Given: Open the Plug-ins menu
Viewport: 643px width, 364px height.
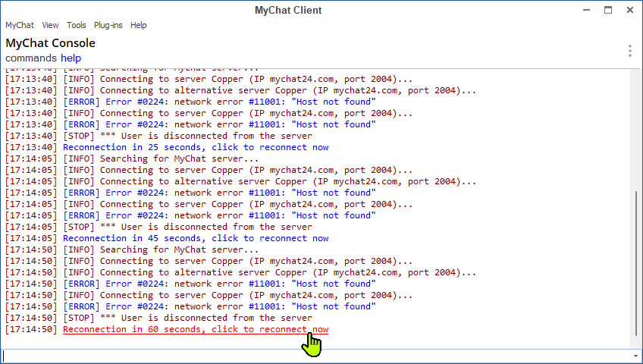Looking at the screenshot, I should point(108,25).
